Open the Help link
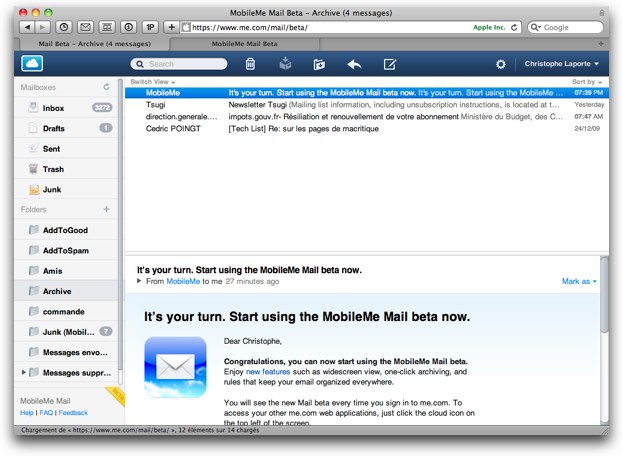 click(27, 412)
